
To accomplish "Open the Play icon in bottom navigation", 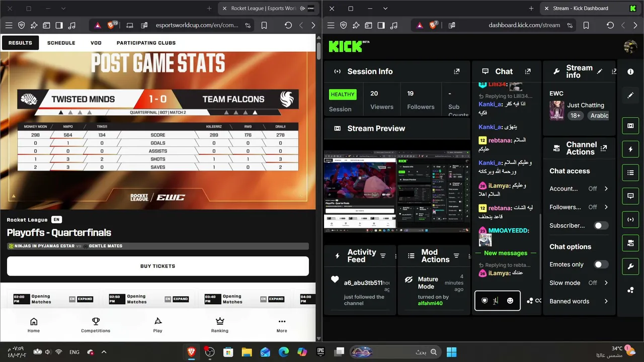I will point(158,325).
